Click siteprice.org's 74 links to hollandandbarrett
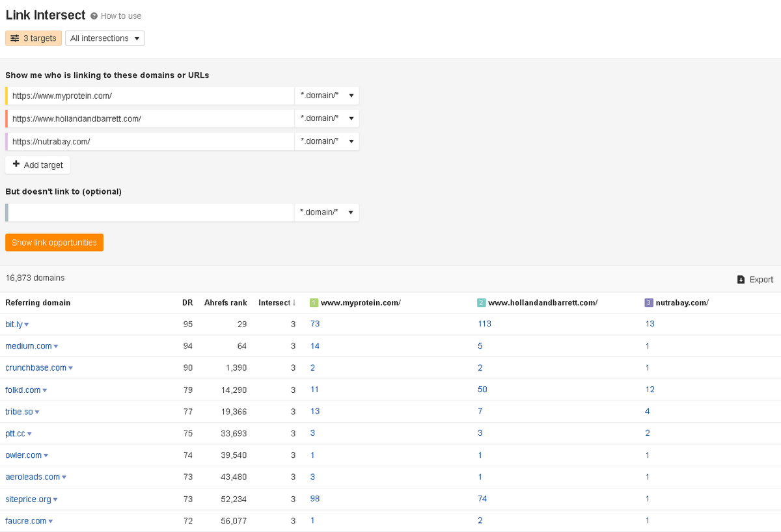This screenshot has height=532, width=781. (482, 499)
